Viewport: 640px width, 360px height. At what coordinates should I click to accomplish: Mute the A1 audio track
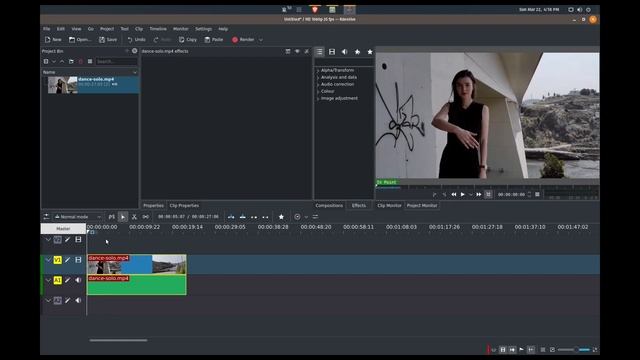click(78, 280)
